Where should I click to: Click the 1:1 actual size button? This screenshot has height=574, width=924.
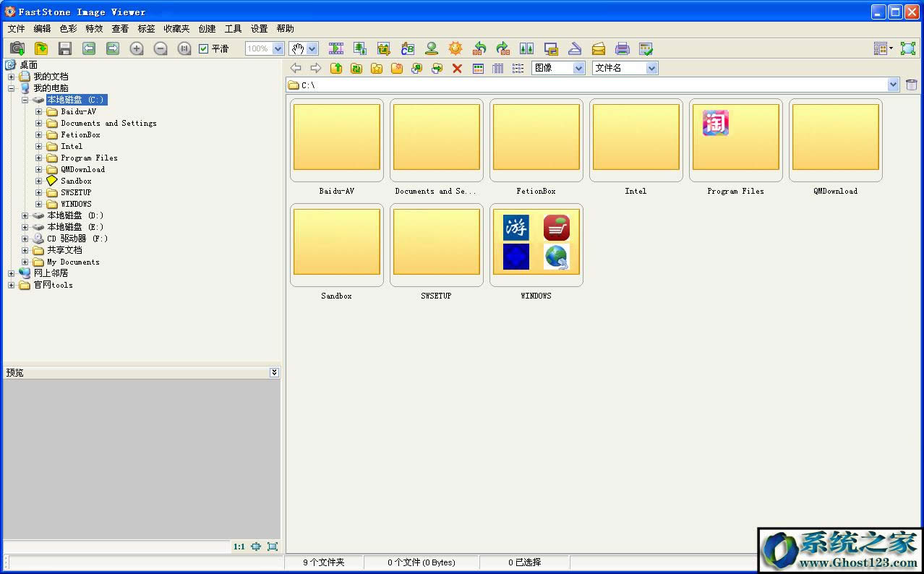pyautogui.click(x=239, y=547)
